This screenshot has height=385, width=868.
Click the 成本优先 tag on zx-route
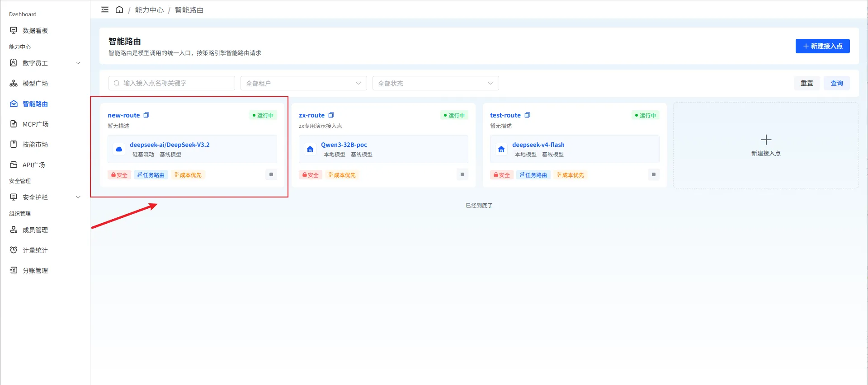[x=342, y=175]
